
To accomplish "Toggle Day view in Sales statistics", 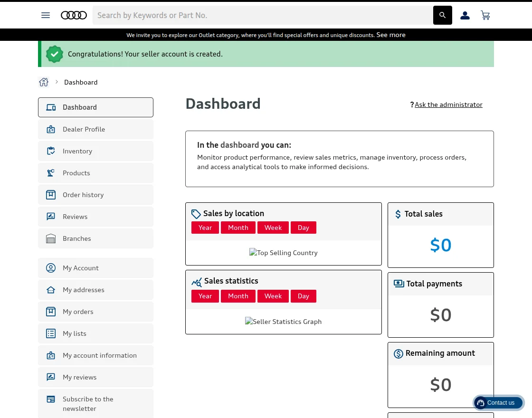I will pyautogui.click(x=303, y=296).
